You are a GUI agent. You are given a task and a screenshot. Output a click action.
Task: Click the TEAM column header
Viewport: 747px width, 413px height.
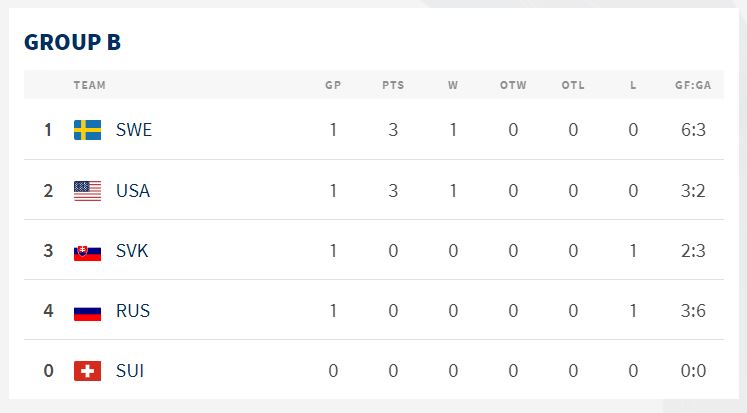click(90, 85)
